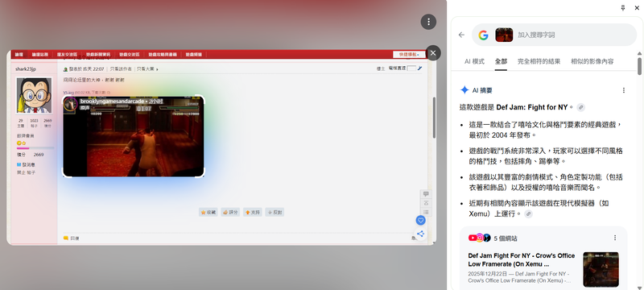Open the first 論壇 tab in the red nav

pos(19,54)
